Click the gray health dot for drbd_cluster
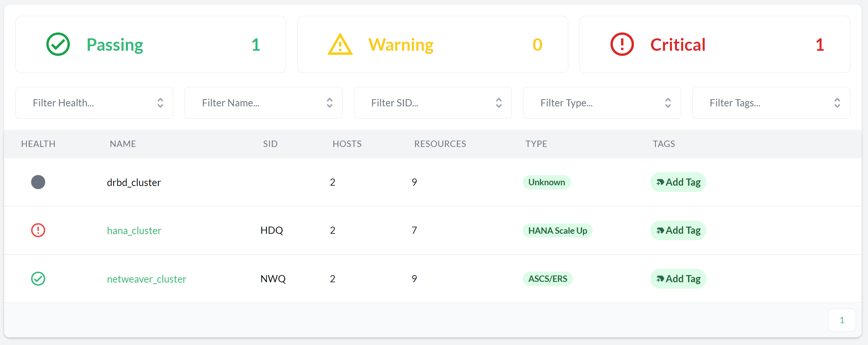The width and height of the screenshot is (868, 345). [38, 182]
